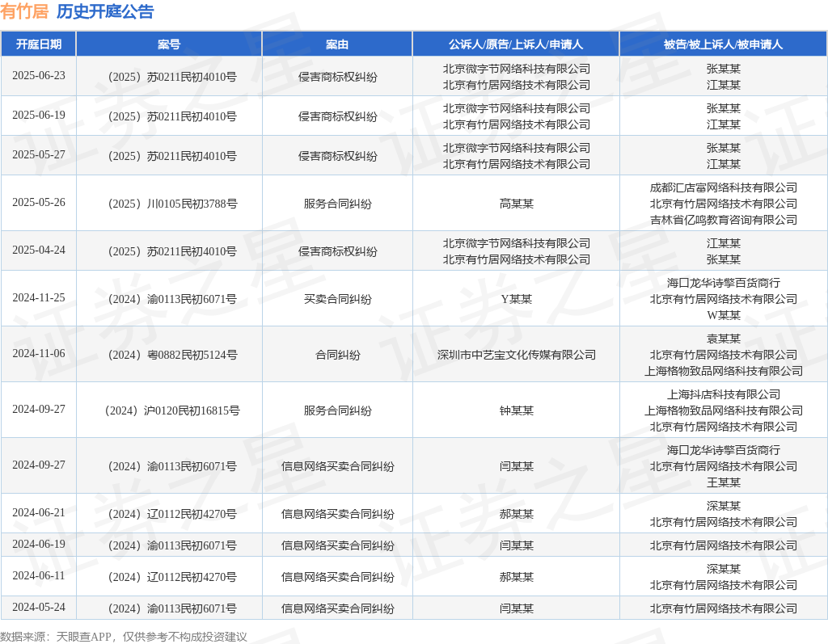The height and width of the screenshot is (644, 828).
Task: Click defendant 王某某
Action: tap(724, 482)
